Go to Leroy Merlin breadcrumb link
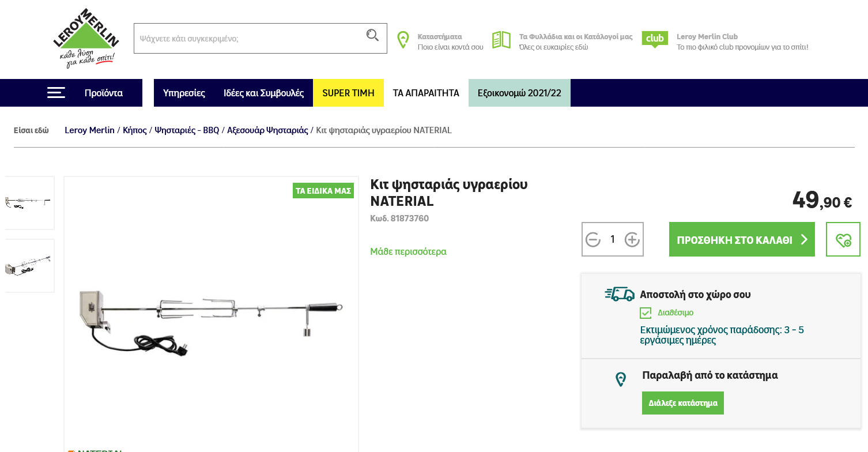Screen dimensions: 868x452 click(89, 130)
